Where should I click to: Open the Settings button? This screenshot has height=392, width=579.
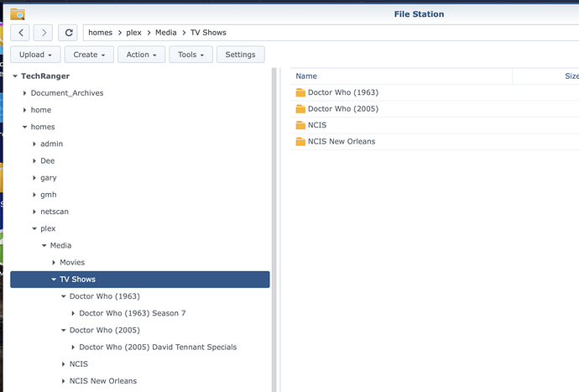[x=240, y=55]
